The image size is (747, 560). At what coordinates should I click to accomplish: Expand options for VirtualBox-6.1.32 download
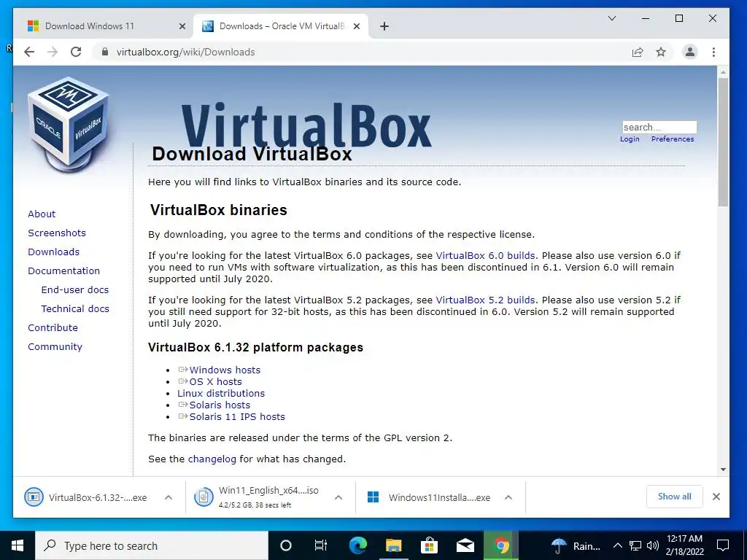coord(169,497)
